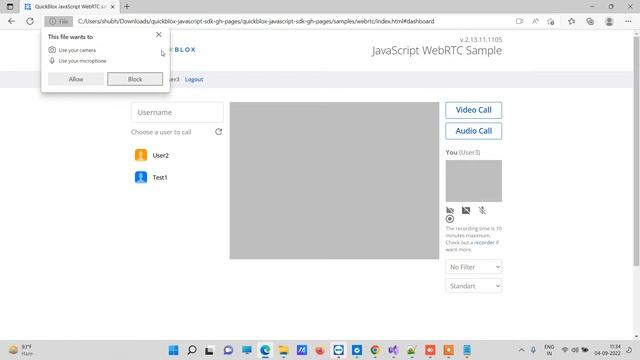Viewport: 640px width, 360px height.
Task: Open the tab actions menu icon
Action: pyautogui.click(x=10, y=7)
